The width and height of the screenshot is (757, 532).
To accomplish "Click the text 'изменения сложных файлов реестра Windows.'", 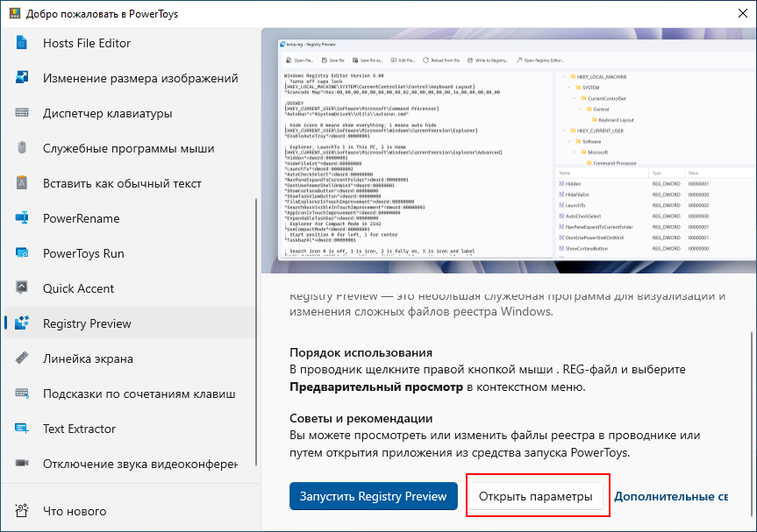I will tap(421, 312).
